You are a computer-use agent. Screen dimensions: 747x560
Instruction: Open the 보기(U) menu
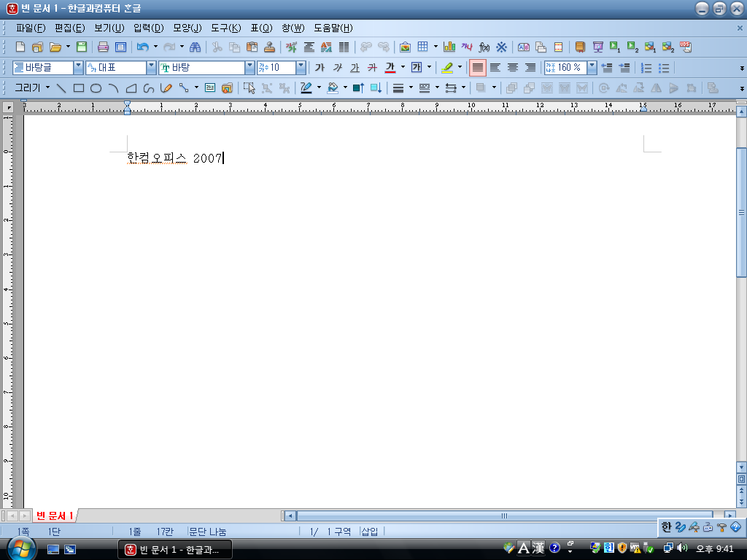pyautogui.click(x=109, y=28)
